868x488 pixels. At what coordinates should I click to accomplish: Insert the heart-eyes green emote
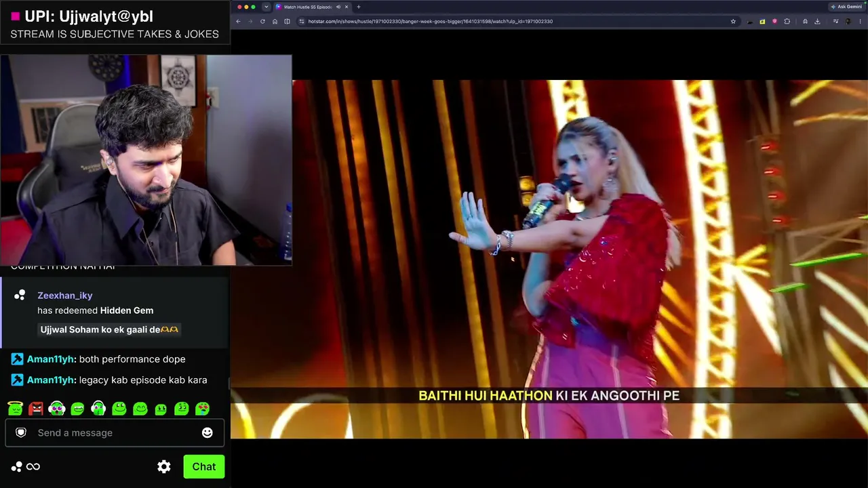point(202,408)
